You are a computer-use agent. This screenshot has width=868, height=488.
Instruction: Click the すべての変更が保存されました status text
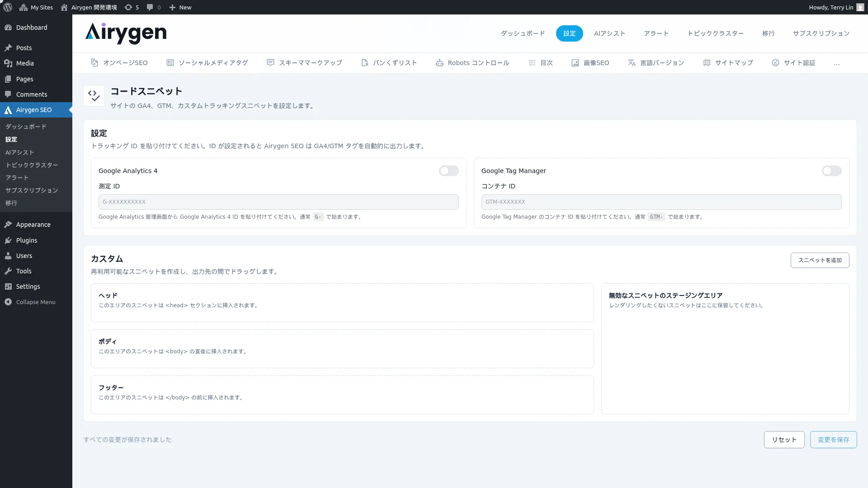[x=127, y=440]
